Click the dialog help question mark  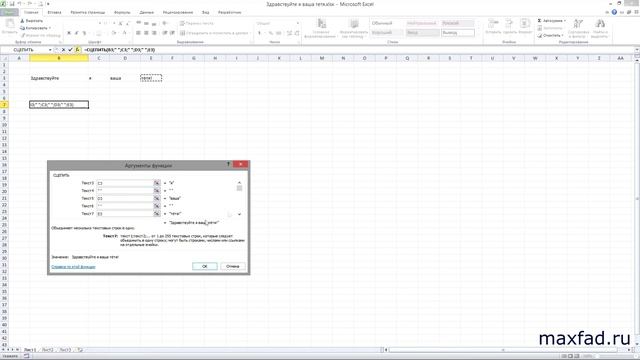tap(228, 164)
